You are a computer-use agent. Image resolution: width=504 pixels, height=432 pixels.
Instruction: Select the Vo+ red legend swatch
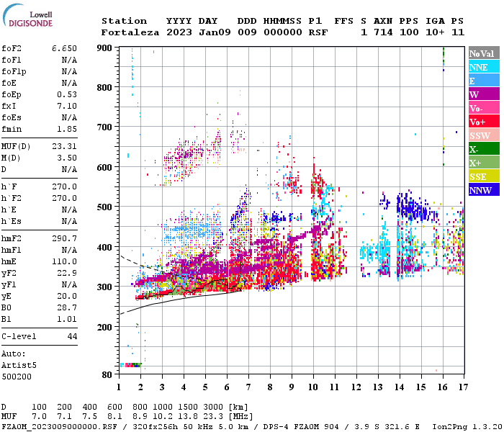(x=484, y=122)
